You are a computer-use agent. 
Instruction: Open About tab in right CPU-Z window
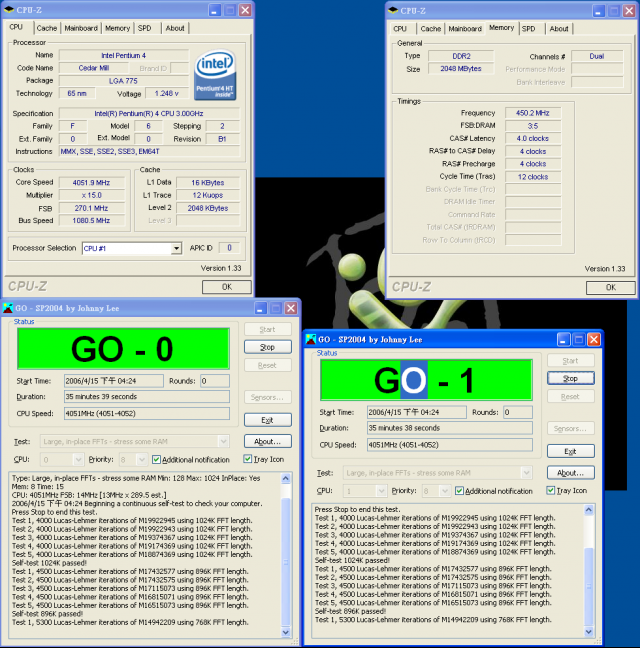(x=559, y=29)
